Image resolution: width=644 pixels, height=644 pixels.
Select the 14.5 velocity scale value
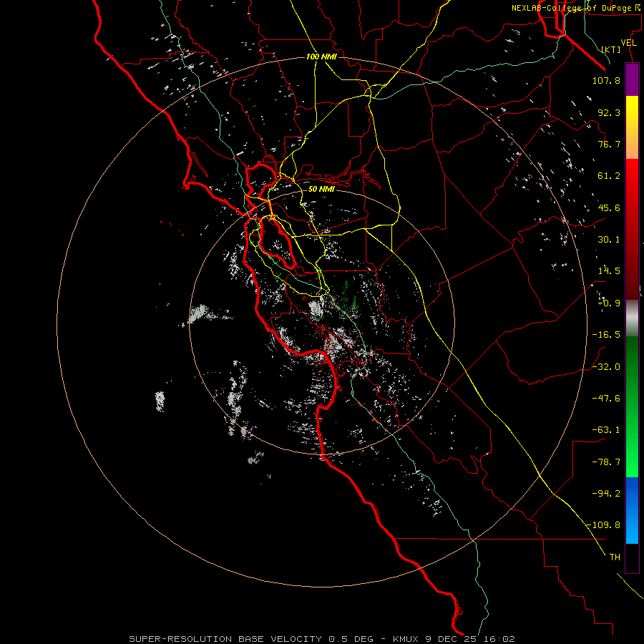pyautogui.click(x=609, y=271)
